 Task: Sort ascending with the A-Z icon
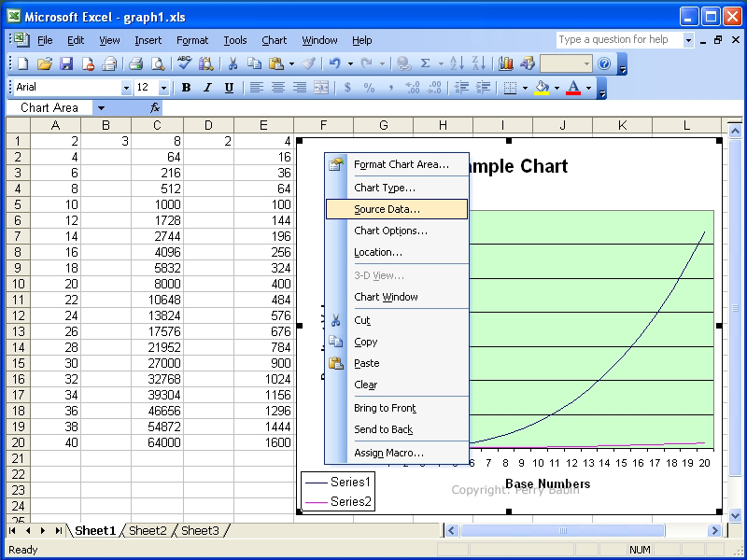click(456, 63)
